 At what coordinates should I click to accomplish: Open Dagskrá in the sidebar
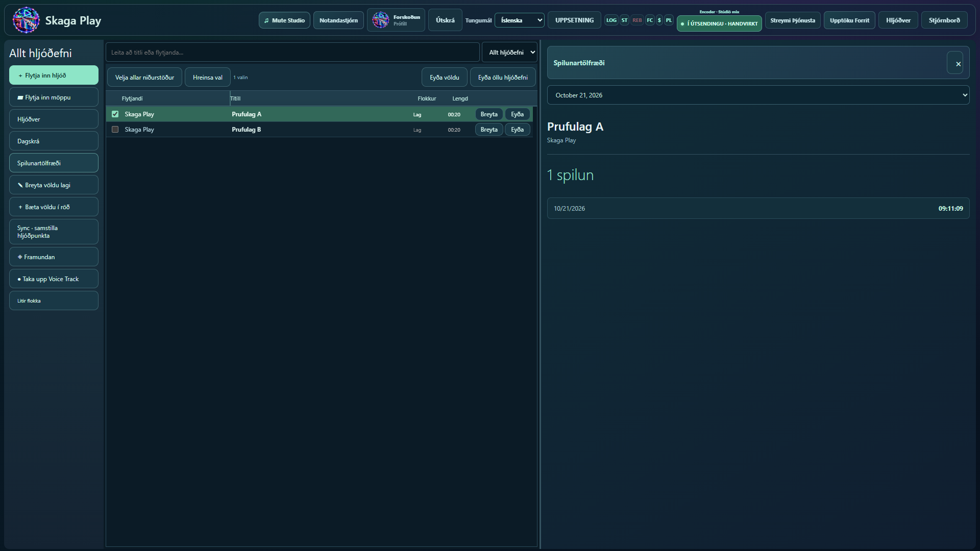[x=54, y=141]
